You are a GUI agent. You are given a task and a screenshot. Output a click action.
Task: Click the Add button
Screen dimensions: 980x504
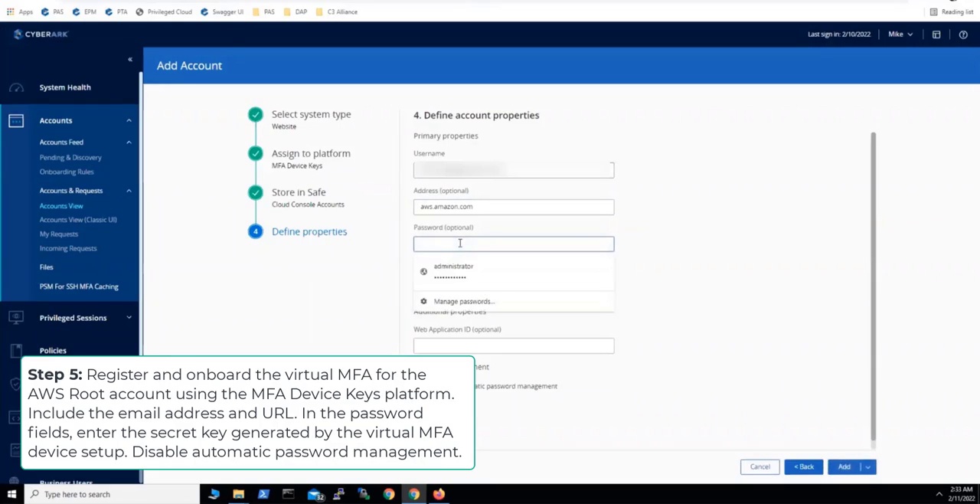pyautogui.click(x=844, y=466)
